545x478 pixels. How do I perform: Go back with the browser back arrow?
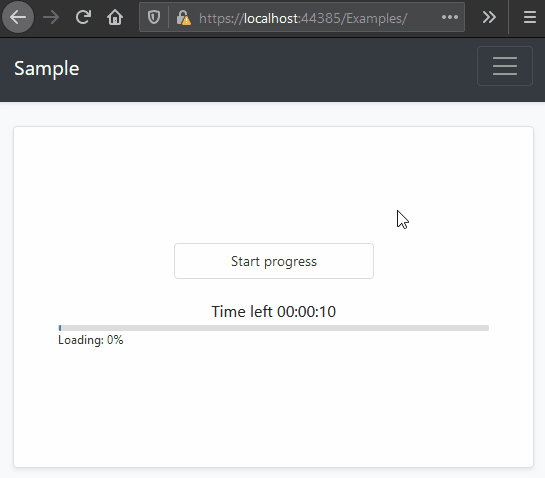coord(18,17)
